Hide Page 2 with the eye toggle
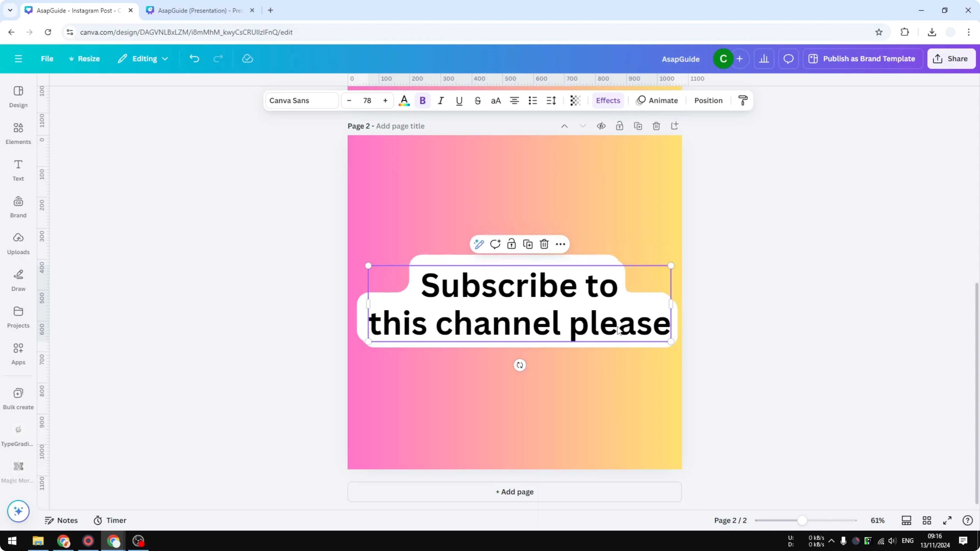The height and width of the screenshot is (551, 980). (601, 125)
